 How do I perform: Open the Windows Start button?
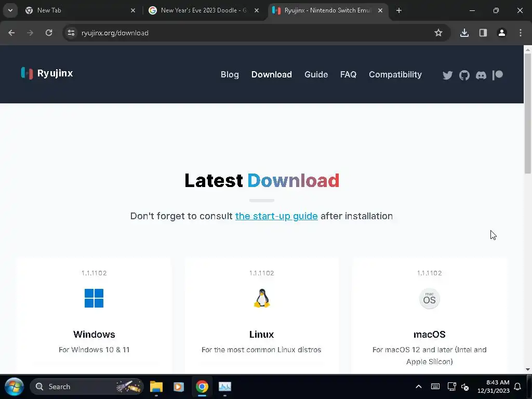14,387
